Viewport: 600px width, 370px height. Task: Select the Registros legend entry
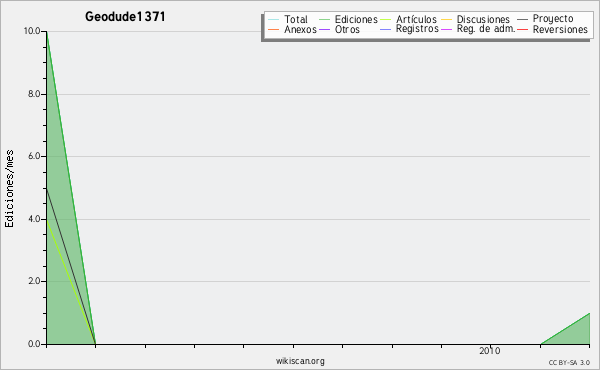(409, 29)
